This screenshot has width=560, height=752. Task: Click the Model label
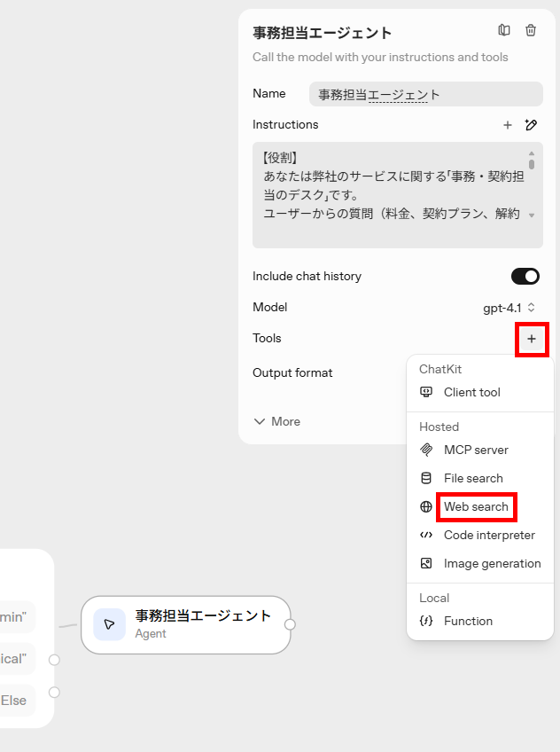coord(269,308)
